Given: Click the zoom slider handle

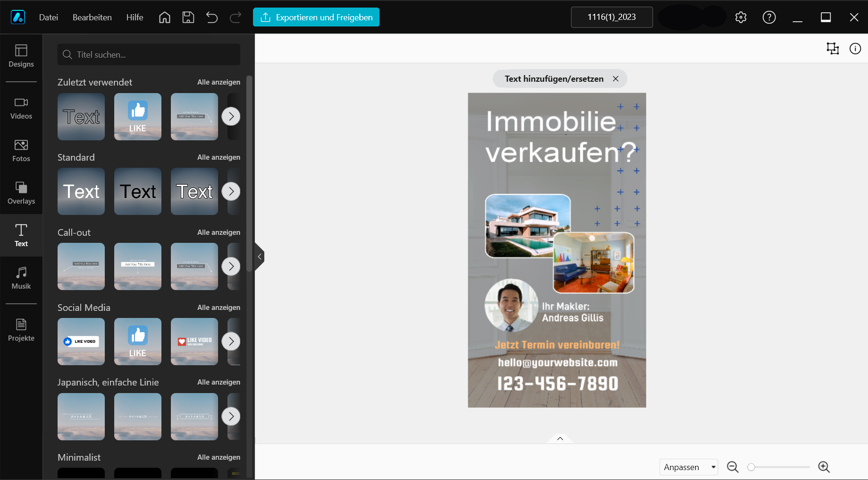Looking at the screenshot, I should coord(751,467).
